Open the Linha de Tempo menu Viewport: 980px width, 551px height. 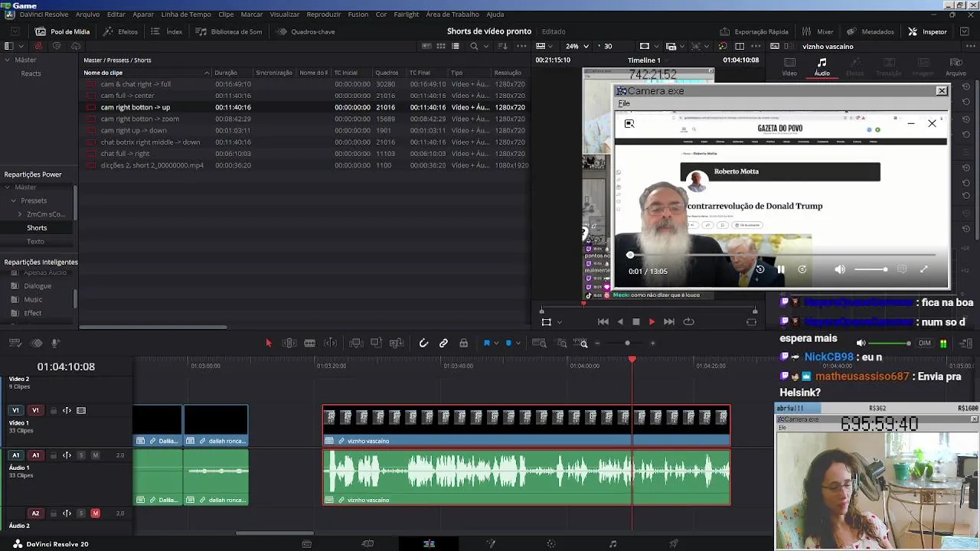pos(186,15)
